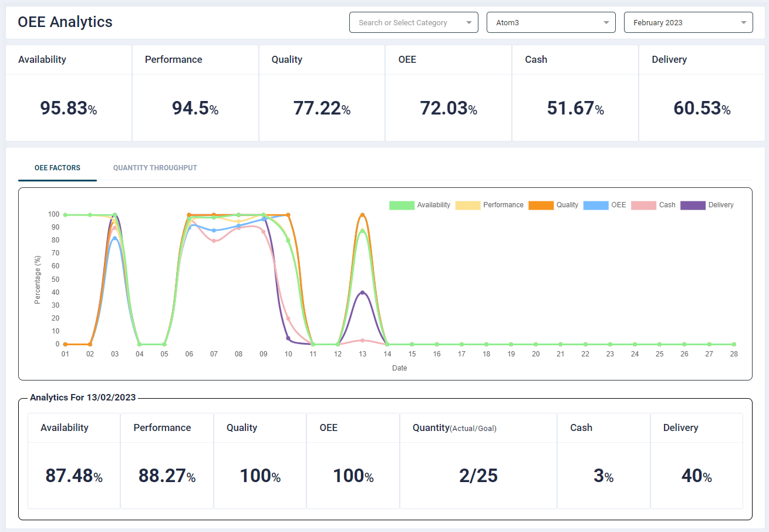Viewport: 769px width, 532px height.
Task: Select the OEE Factors tab
Action: [58, 168]
